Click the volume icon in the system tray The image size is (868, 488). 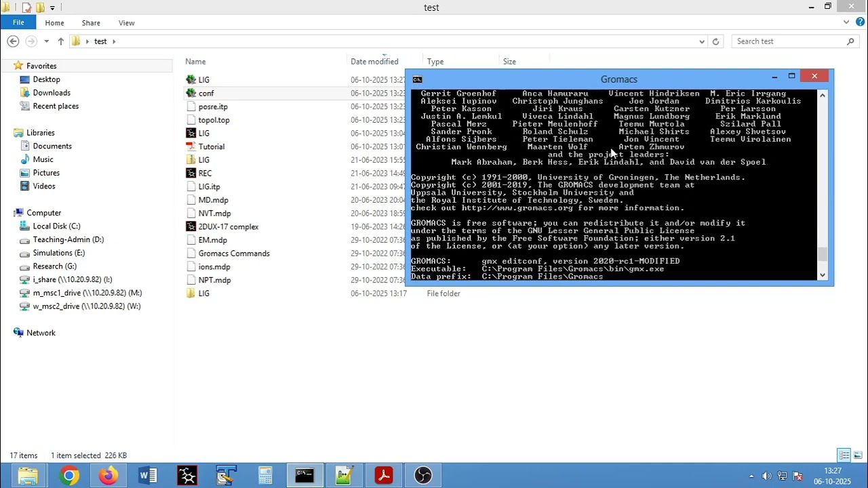(766, 476)
